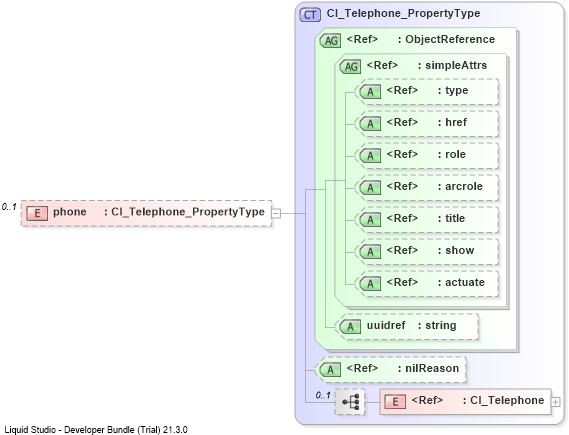Screen dimensions: 569x435
Task: Click the CT icon of CI_Telephone_PropertyType
Action: pyautogui.click(x=310, y=15)
